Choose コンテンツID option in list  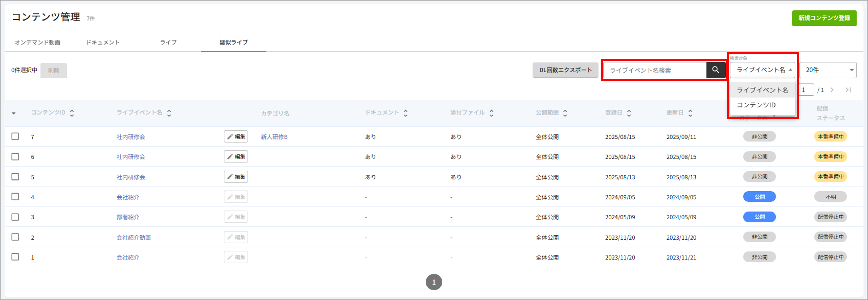coord(763,105)
